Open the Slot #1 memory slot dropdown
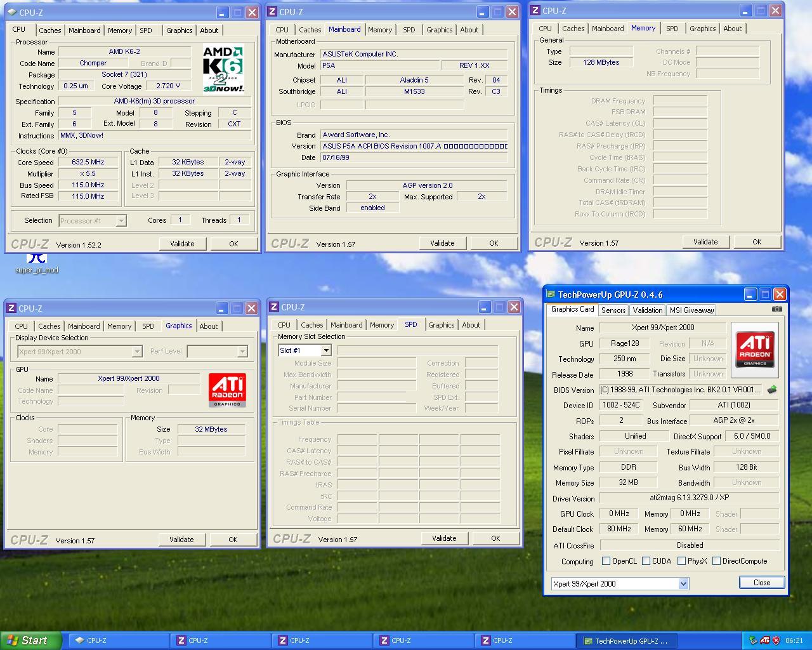812x650 pixels. [x=325, y=350]
